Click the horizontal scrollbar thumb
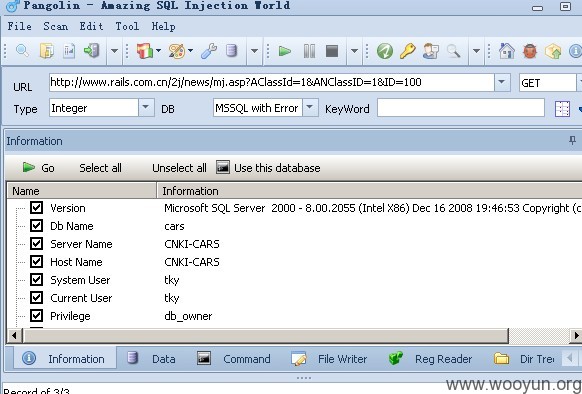This screenshot has height=394, width=582. coord(265,335)
